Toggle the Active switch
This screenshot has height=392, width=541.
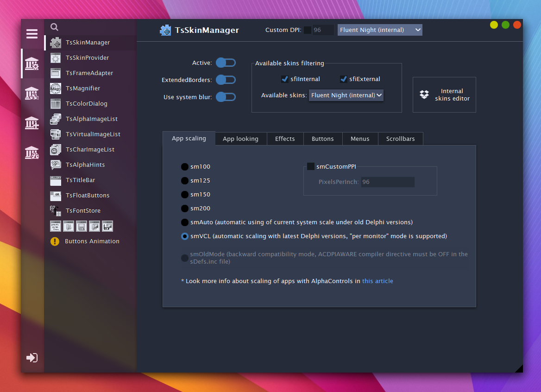[x=226, y=63]
